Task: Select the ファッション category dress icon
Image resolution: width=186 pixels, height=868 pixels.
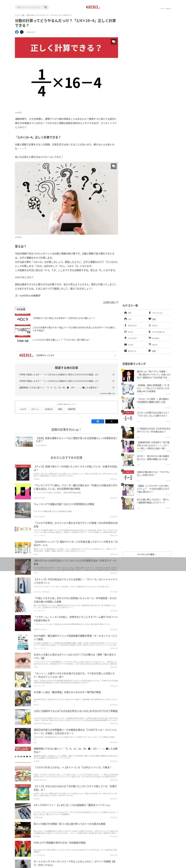Action: [x=150, y=313]
